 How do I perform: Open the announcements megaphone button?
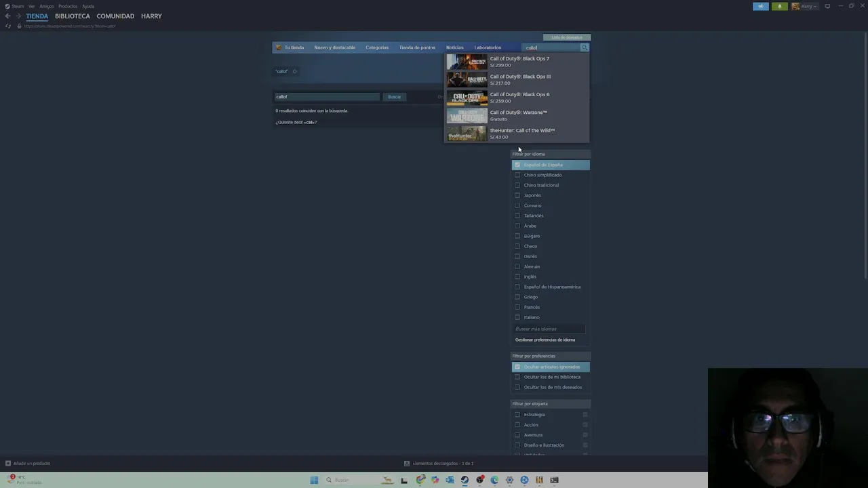(760, 6)
